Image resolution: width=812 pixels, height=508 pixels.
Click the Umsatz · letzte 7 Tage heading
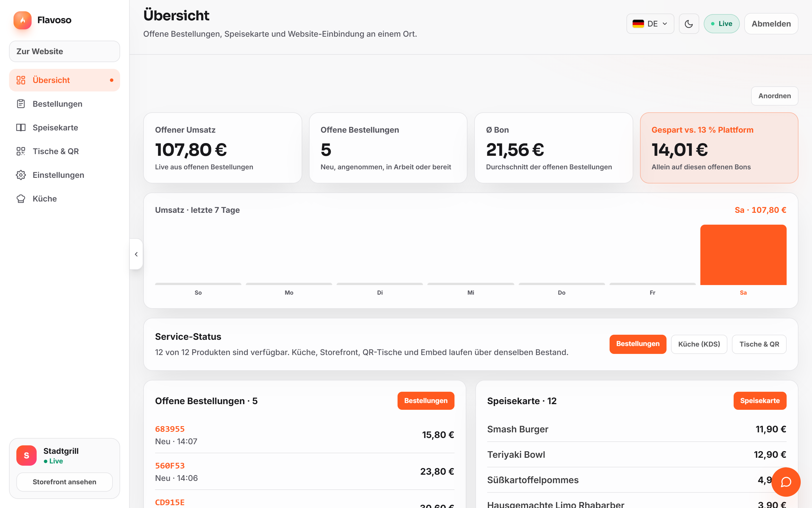[x=197, y=210]
